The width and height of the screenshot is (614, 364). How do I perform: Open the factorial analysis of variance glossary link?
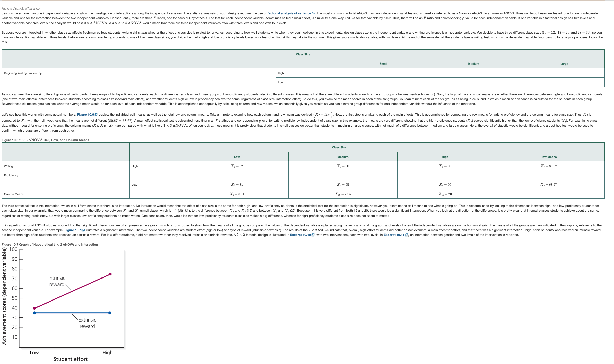pyautogui.click(x=289, y=13)
